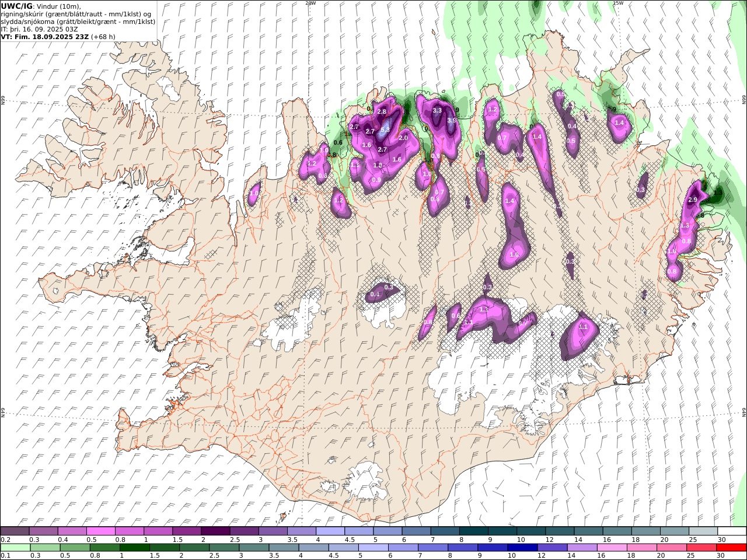
Task: Click the '4.5' tick label in upper legend row
Action: (x=349, y=540)
